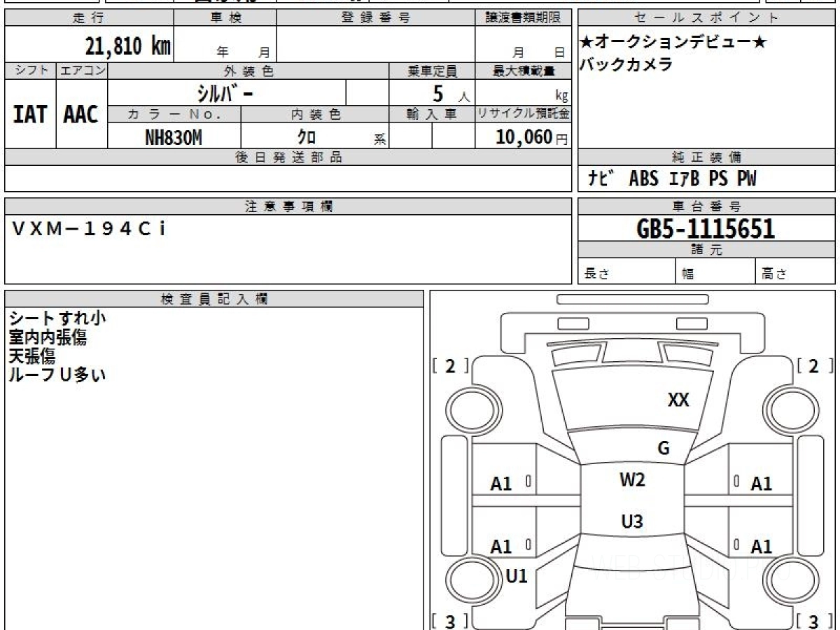The width and height of the screenshot is (840, 630).
Task: Click the ナビ ABS エアB PS PW equipment line
Action: [672, 178]
